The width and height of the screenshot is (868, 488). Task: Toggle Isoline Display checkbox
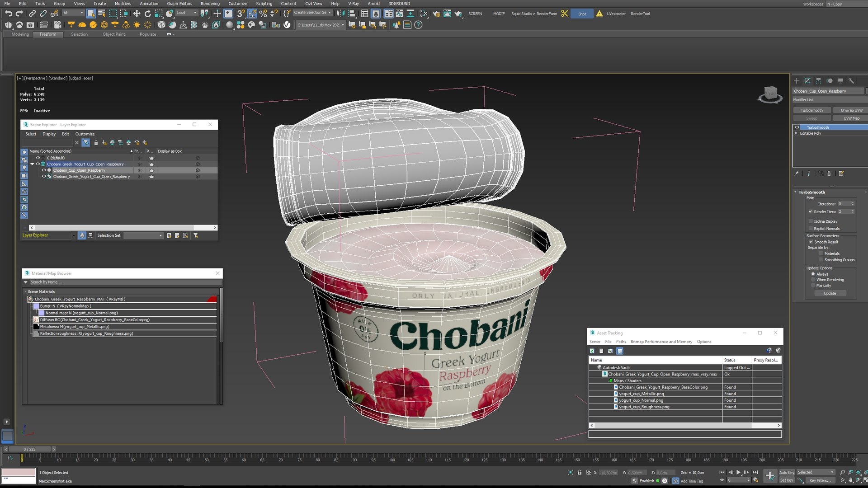810,221
